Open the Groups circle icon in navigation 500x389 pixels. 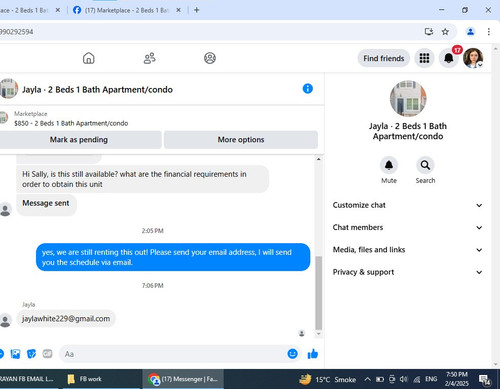coord(210,58)
